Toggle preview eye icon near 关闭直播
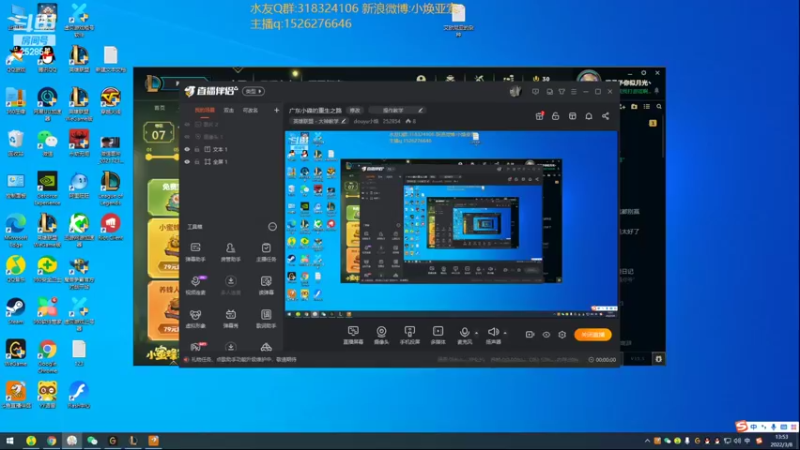The image size is (800, 450). click(546, 335)
